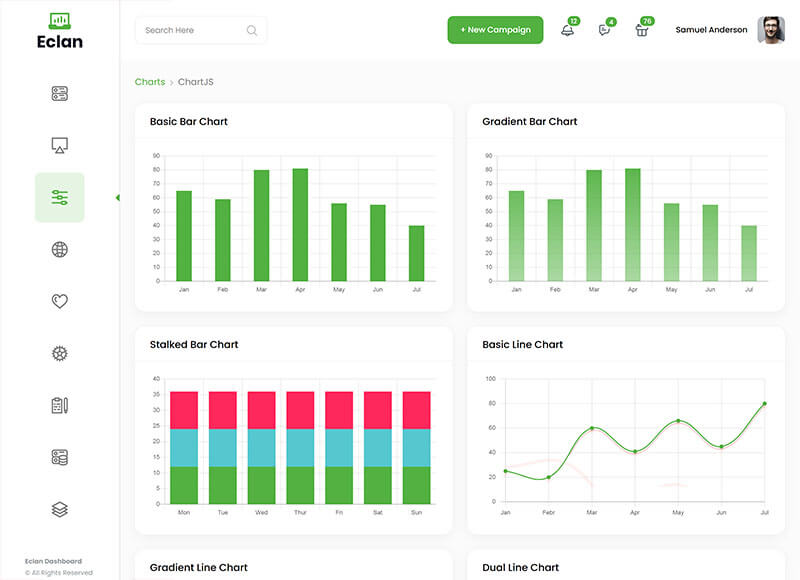Viewport: 800px width, 580px height.
Task: Open the dashboard server icon in sidebar
Action: click(x=59, y=94)
